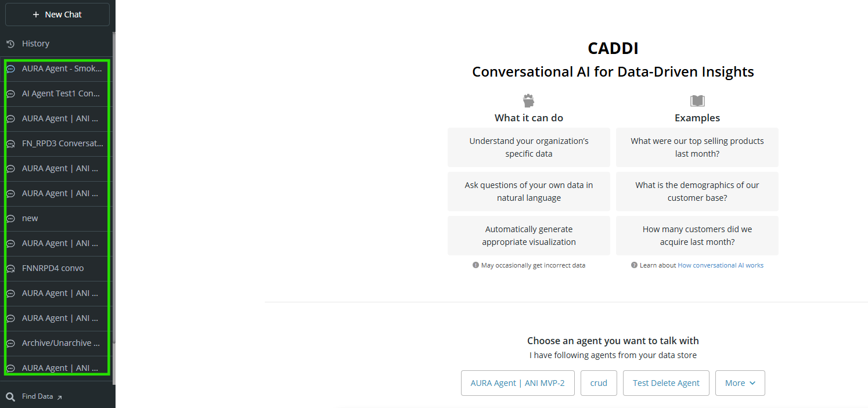Screen dimensions: 868x408
Task: Click the chat icon next to FN_RPD3 Conversation
Action: tap(10, 144)
